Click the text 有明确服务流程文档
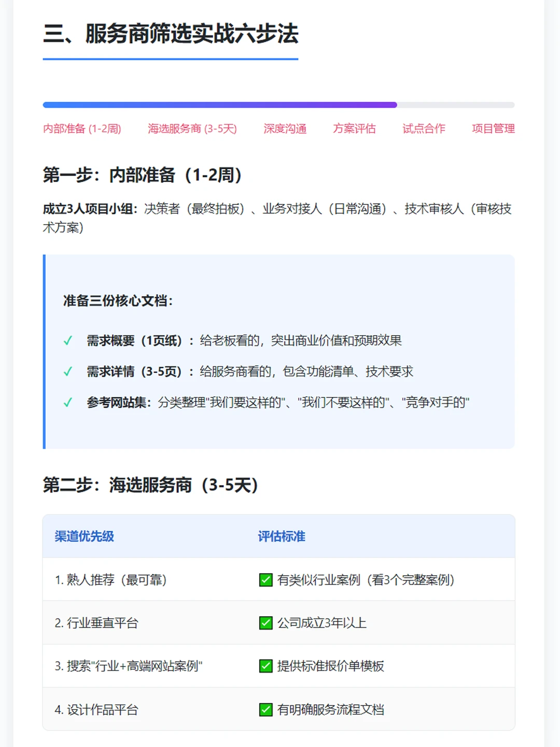This screenshot has width=560, height=747. point(331,710)
